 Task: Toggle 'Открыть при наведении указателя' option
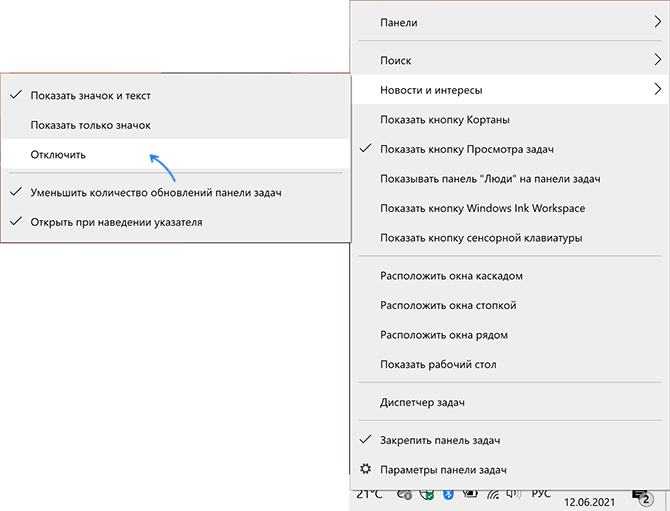tap(116, 222)
